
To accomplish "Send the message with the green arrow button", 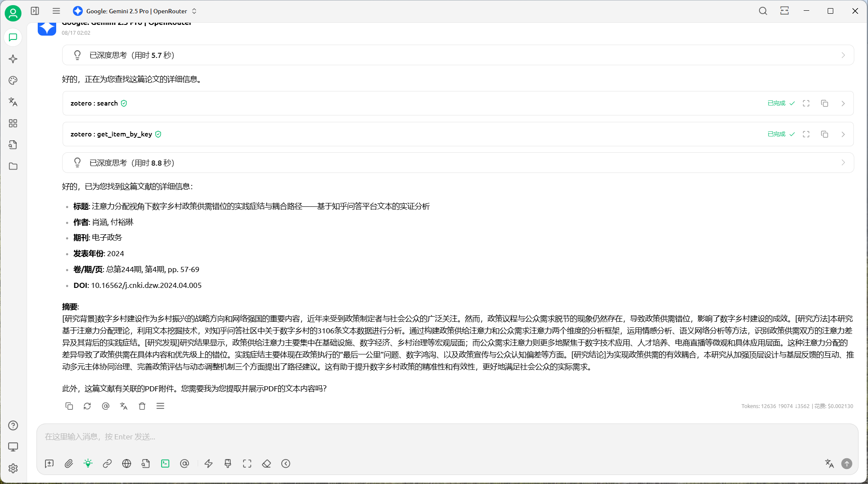I will click(x=846, y=463).
